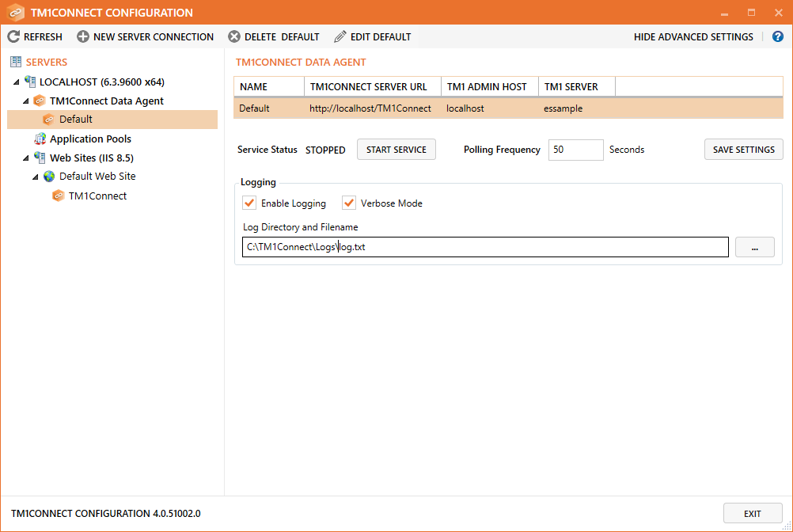793x532 pixels.
Task: Select Web Sites (IIS 8.5) tree item
Action: pyautogui.click(x=92, y=158)
